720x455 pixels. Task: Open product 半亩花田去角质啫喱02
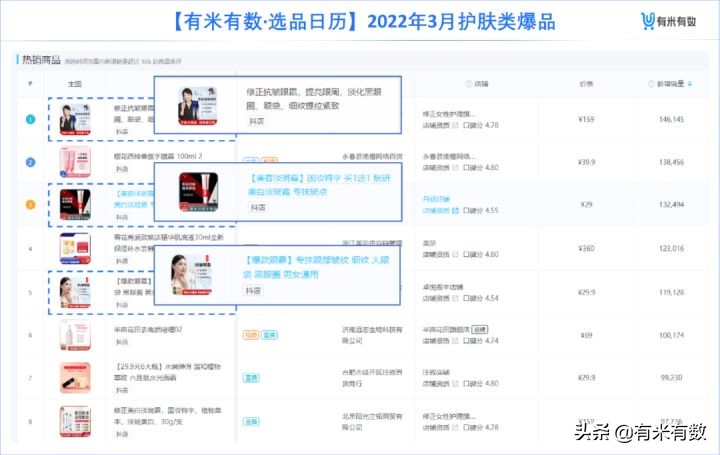click(x=148, y=330)
